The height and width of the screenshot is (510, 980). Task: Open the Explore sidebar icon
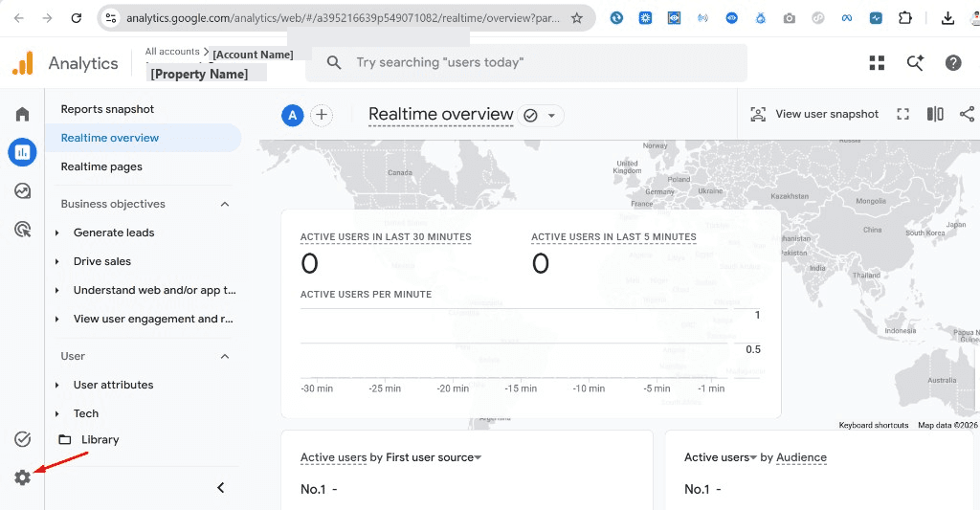[23, 190]
